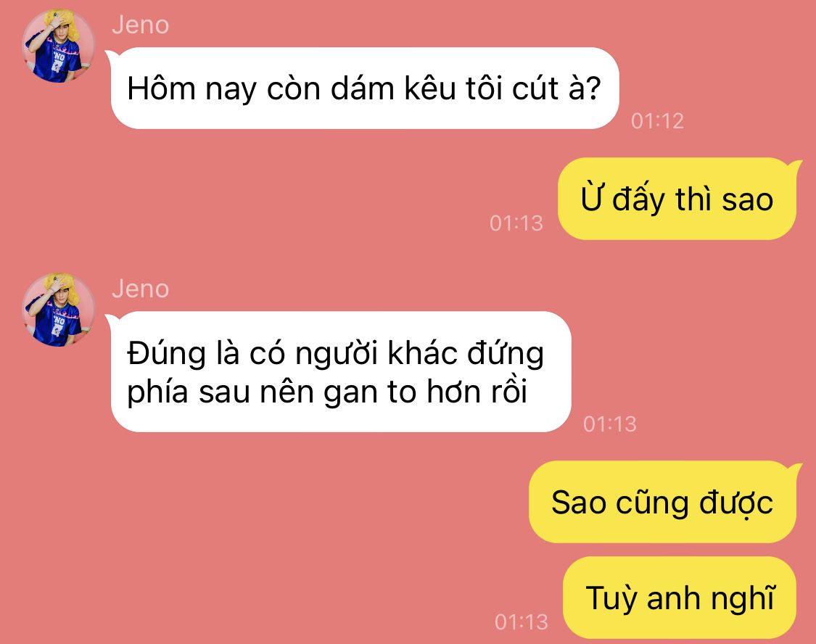Tap the 'Hôm nay còn dám kêu tôi cút à?' bubble
Image resolution: width=816 pixels, height=644 pixels.
tap(364, 88)
